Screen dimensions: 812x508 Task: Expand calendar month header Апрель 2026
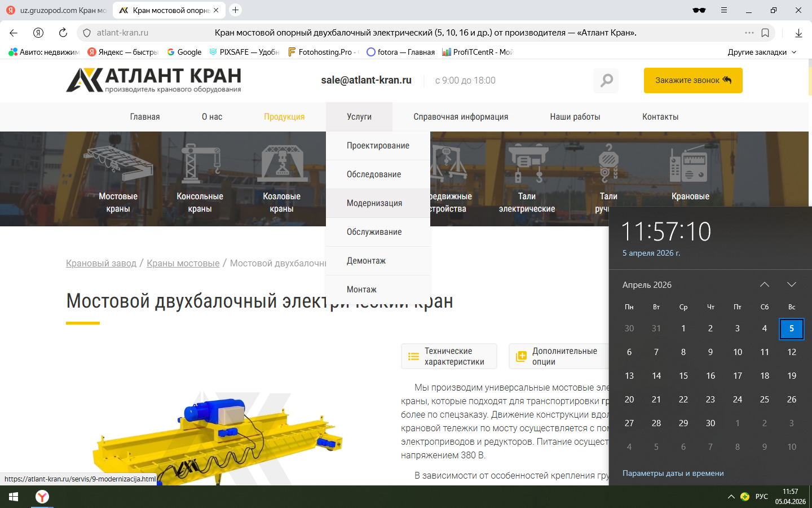click(647, 285)
